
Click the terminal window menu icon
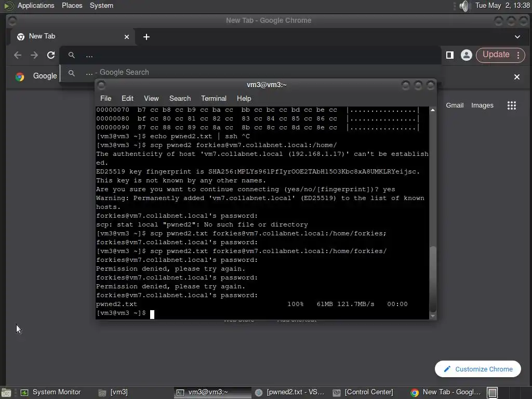(101, 85)
